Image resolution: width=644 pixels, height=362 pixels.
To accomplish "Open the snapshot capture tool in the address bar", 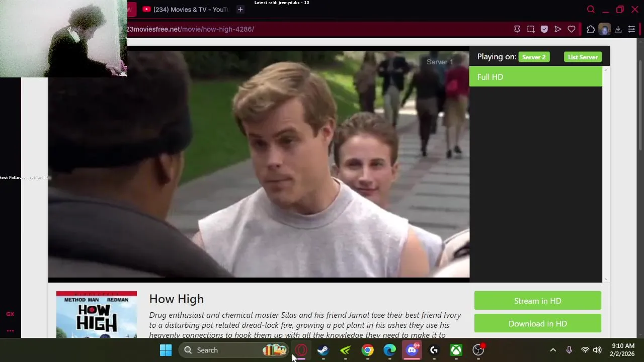I will [531, 29].
